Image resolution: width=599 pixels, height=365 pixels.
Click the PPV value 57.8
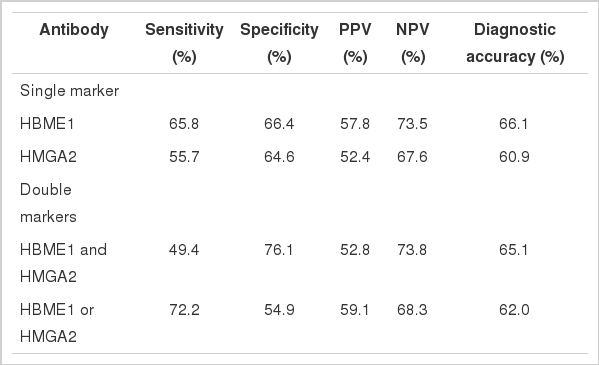point(355,124)
